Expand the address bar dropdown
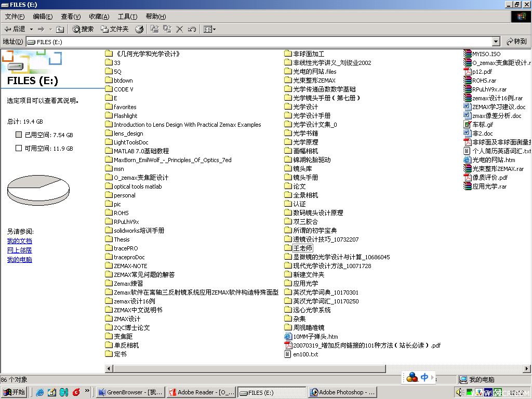The width and height of the screenshot is (532, 399). tap(496, 42)
